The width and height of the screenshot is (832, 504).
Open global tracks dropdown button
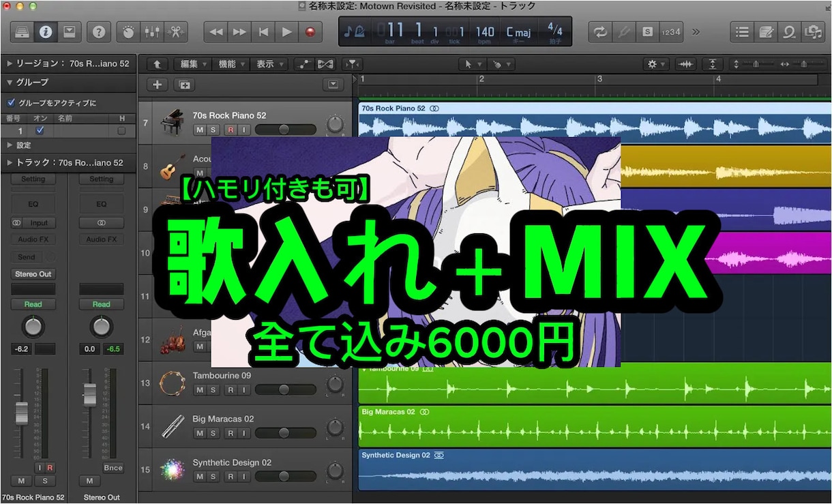coord(333,85)
